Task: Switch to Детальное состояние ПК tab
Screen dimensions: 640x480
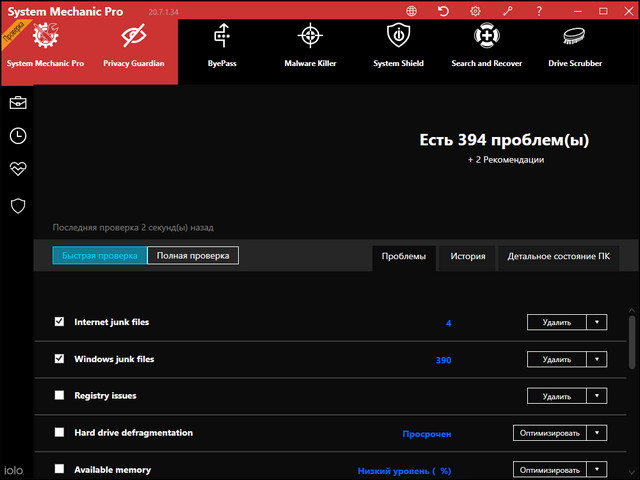Action: tap(558, 257)
